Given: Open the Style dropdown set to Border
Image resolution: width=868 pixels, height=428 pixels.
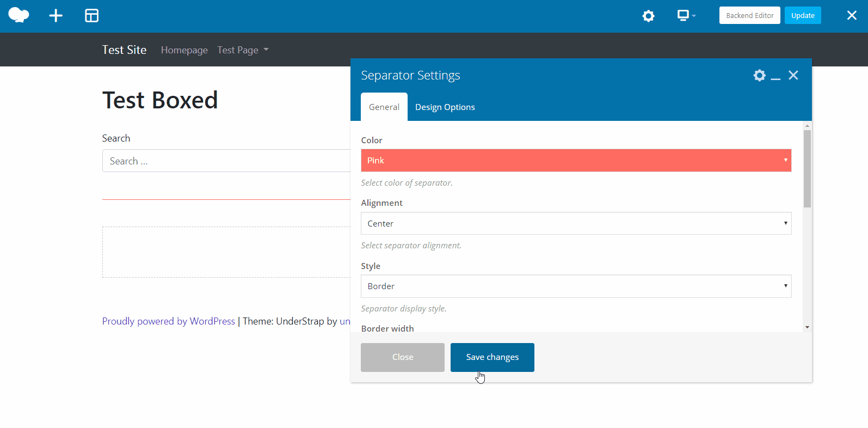Looking at the screenshot, I should coord(576,286).
